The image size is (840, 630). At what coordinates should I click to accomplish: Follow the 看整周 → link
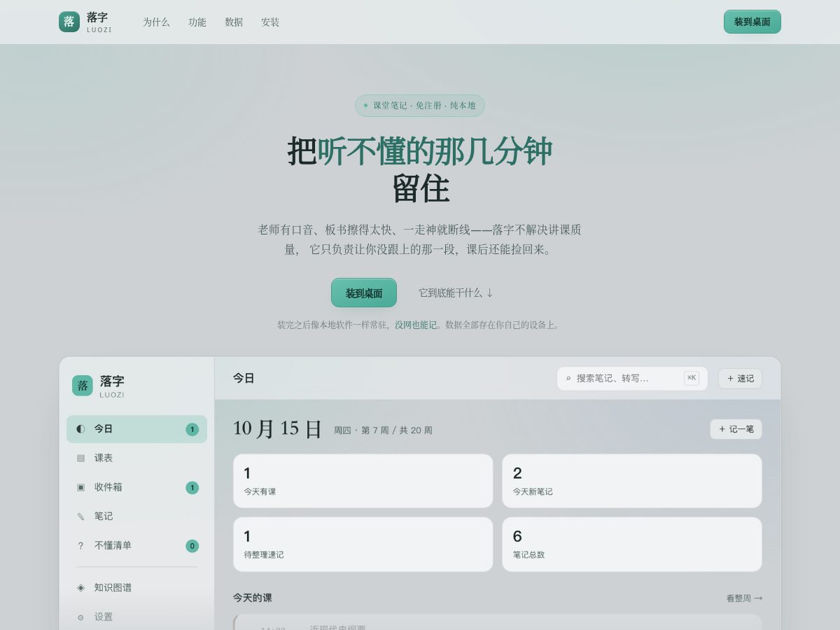tap(744, 598)
